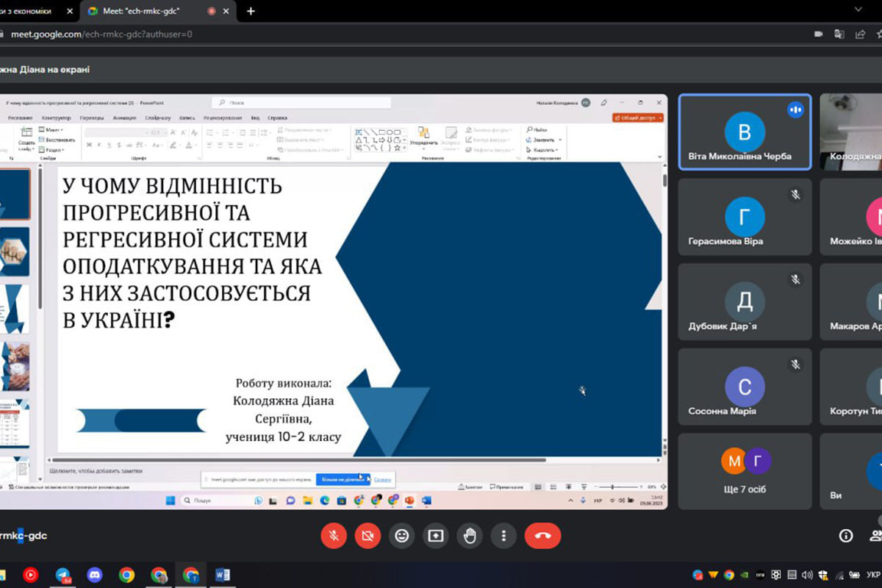
Task: Open the emoji reactions button
Action: [401, 536]
